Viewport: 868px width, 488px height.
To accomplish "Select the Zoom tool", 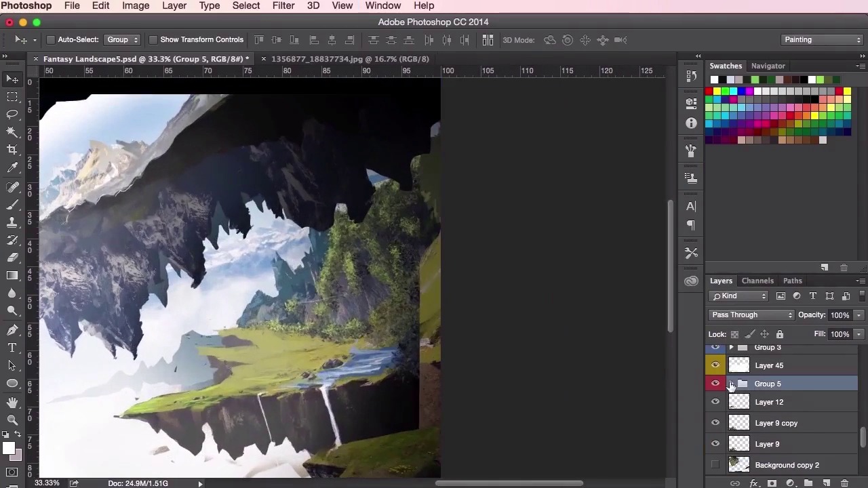I will [12, 420].
